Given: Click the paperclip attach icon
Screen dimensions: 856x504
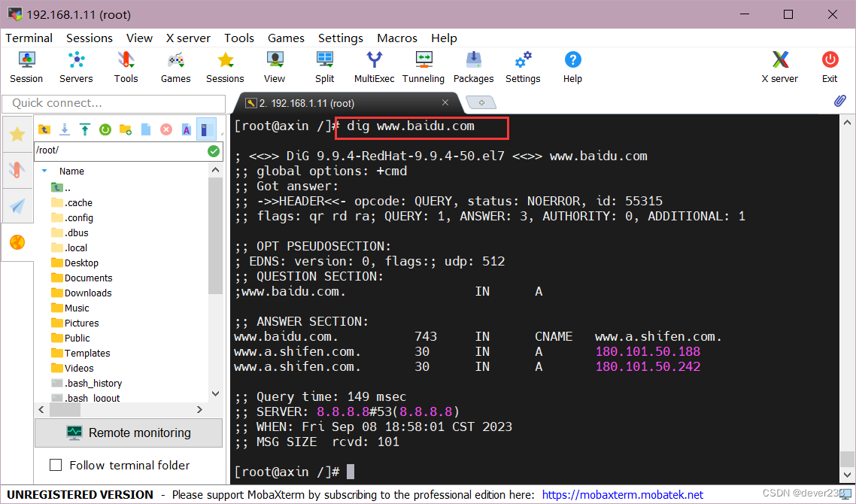Looking at the screenshot, I should 839,101.
